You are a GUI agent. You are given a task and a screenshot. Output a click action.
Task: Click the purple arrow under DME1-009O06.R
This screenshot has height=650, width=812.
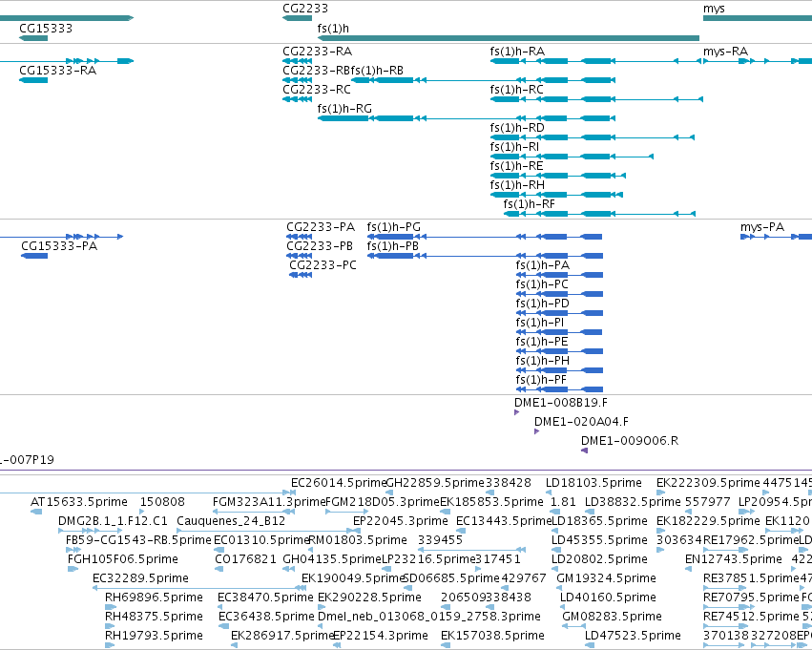coord(584,451)
